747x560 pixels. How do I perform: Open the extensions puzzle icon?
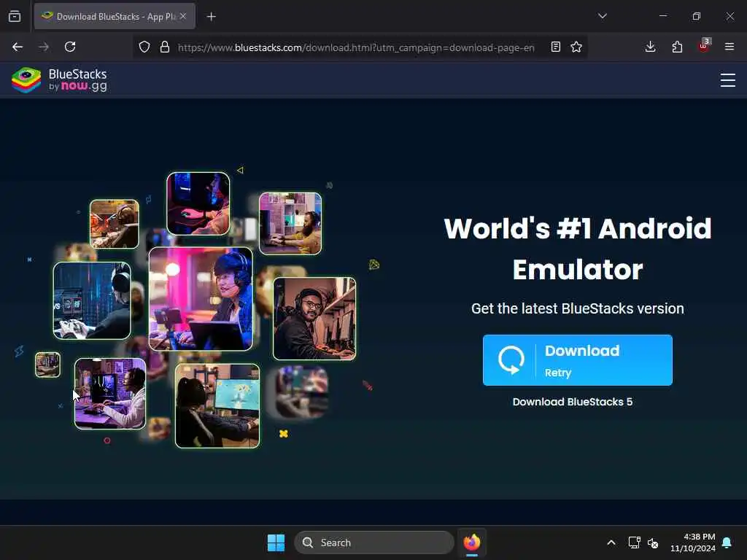(x=677, y=47)
